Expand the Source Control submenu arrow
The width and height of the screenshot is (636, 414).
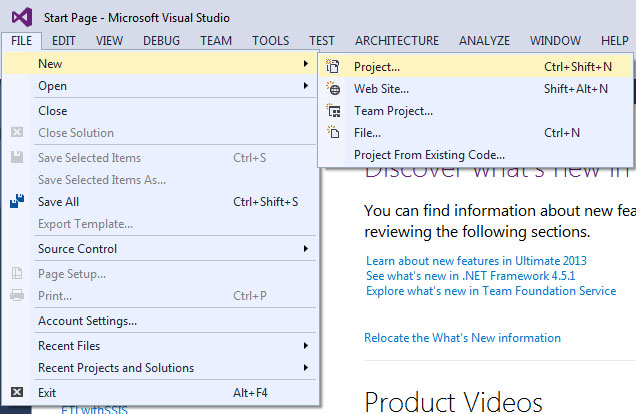click(305, 249)
